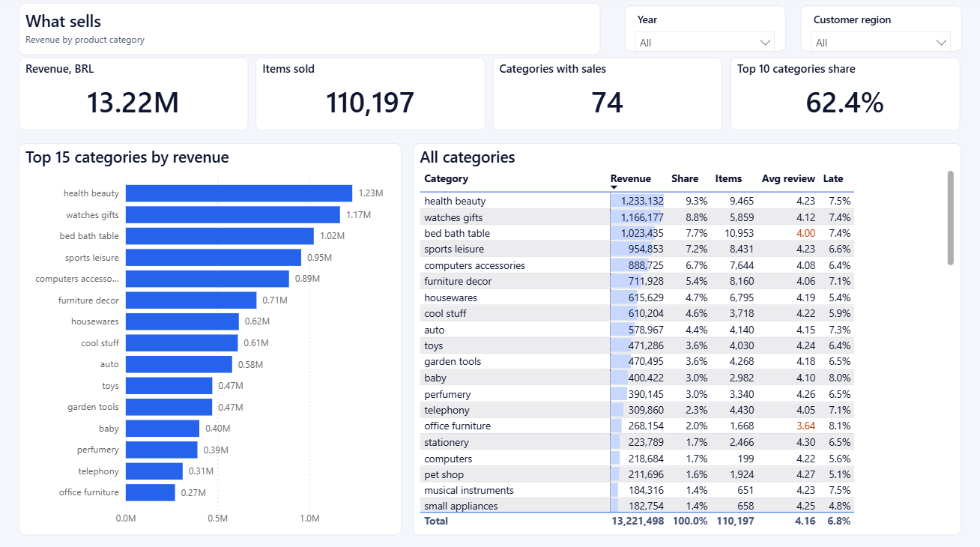Select the perfumery table row
Image resolution: width=980 pixels, height=547 pixels.
click(x=637, y=394)
